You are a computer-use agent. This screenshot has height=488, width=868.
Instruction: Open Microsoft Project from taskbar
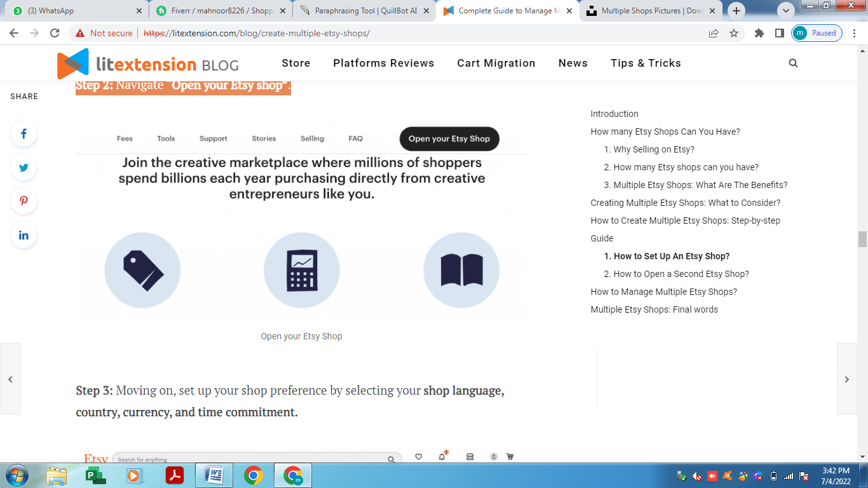(96, 475)
